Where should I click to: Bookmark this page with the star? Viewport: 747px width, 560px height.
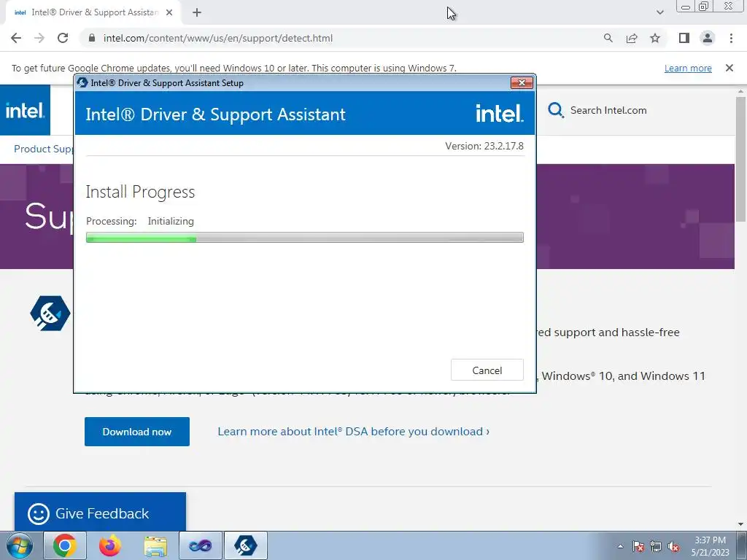pos(655,38)
